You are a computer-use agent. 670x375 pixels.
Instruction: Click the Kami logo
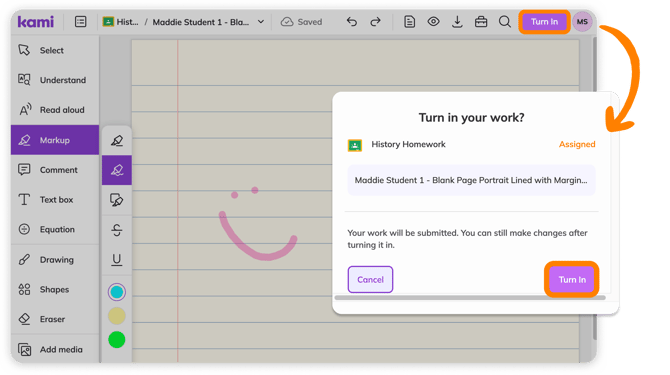tap(36, 21)
